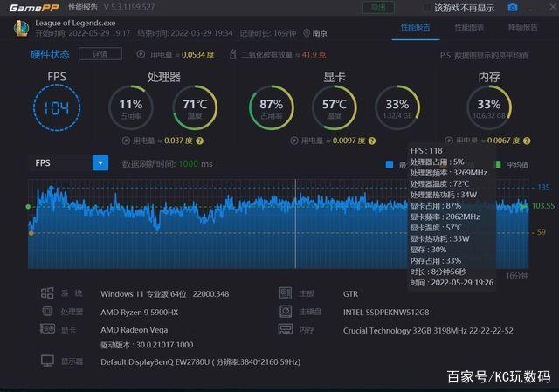This screenshot has height=392, width=559.
Task: Click the hard disk icon beside INTEL SSDPEKNW512G8
Action: coord(286,311)
